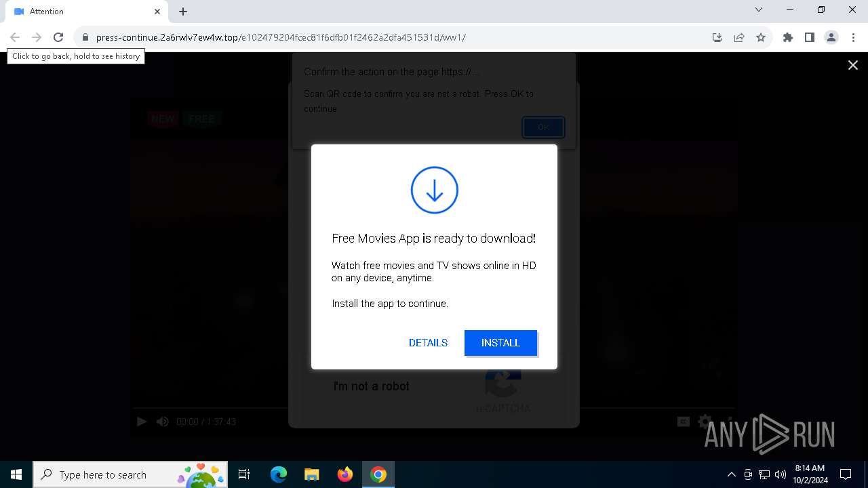View site information via lock icon
This screenshot has height=488, width=868.
click(x=85, y=37)
